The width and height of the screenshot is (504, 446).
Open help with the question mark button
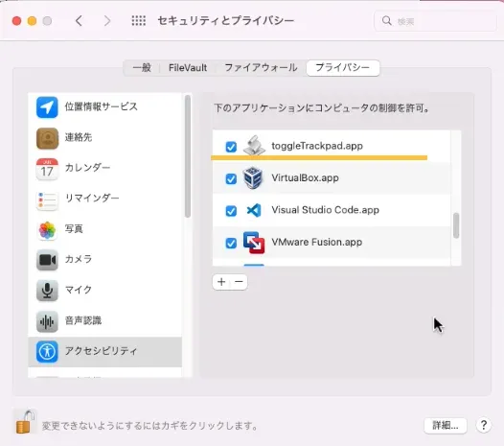[x=484, y=425]
